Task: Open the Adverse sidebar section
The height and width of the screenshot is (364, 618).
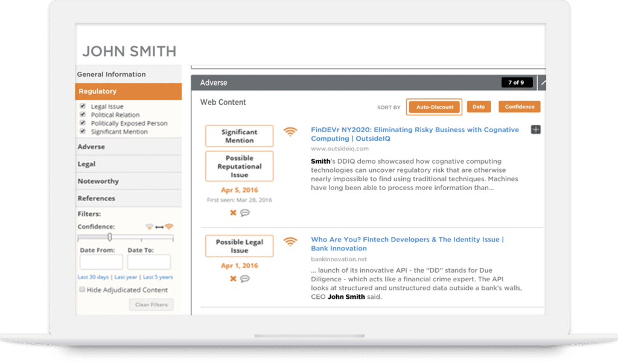Action: (129, 146)
